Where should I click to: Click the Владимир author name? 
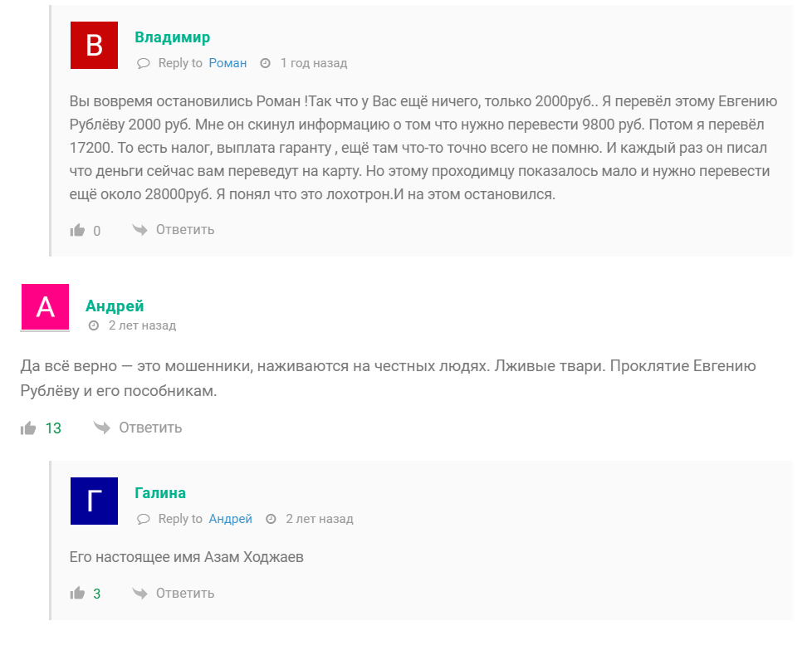[x=173, y=37]
